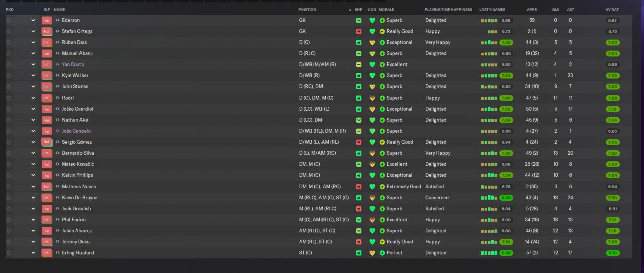644x273 pixels.
Task: Click Yan Couto's yellow sharpness icon
Action: [359, 64]
